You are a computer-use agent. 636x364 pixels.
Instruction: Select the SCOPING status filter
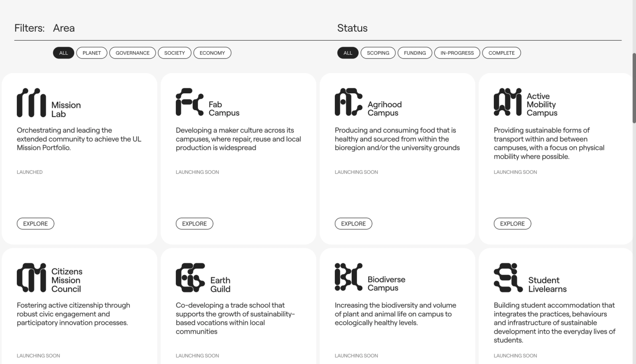[378, 53]
